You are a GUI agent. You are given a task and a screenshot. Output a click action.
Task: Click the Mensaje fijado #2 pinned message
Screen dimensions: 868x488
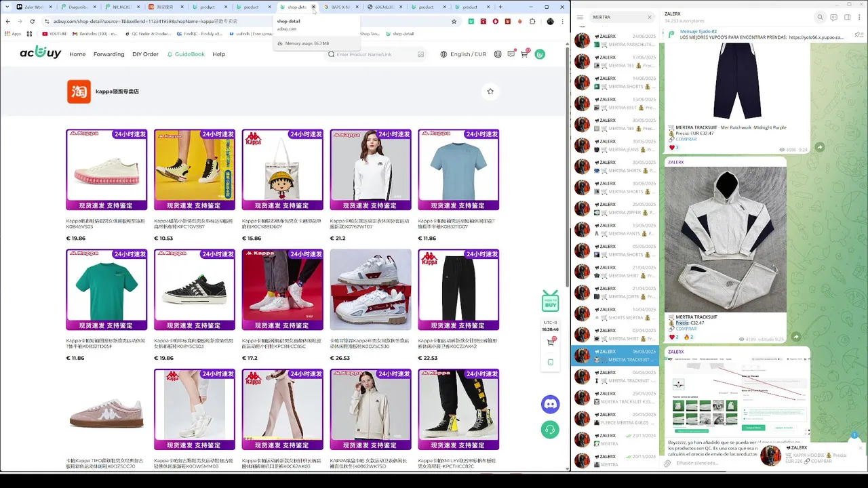753,34
